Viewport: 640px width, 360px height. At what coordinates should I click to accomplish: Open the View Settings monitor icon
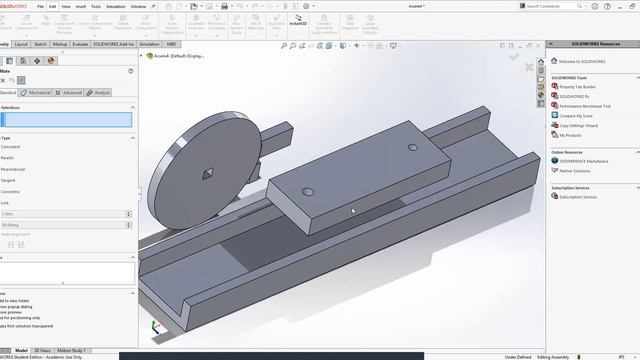tap(393, 46)
